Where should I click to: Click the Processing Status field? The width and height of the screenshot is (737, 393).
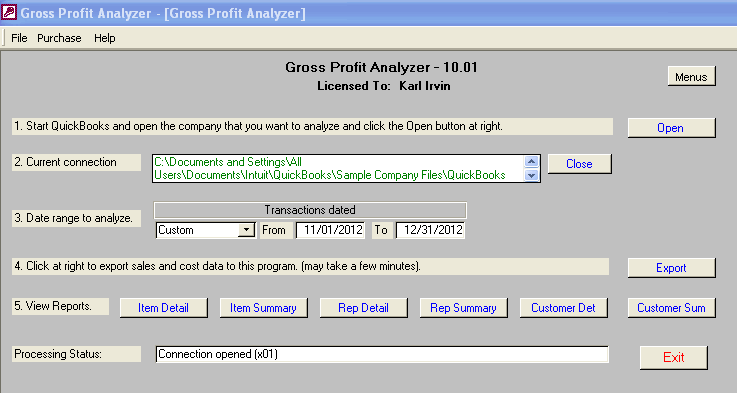pos(382,354)
